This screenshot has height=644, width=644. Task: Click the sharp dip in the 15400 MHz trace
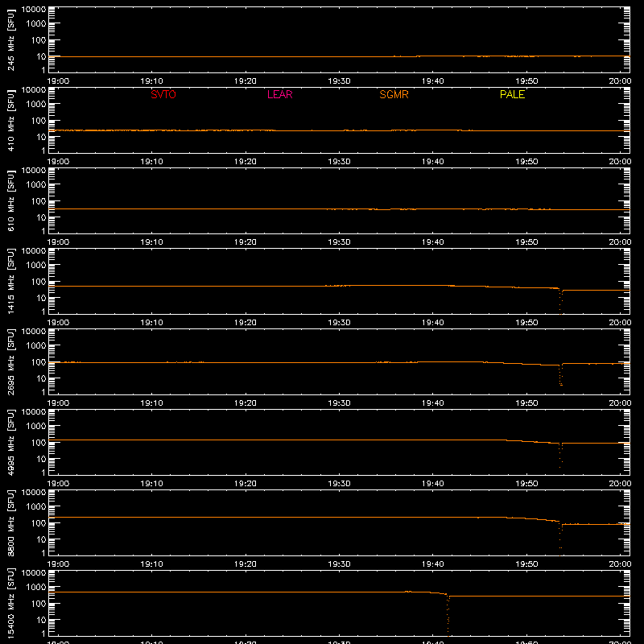pyautogui.click(x=448, y=616)
